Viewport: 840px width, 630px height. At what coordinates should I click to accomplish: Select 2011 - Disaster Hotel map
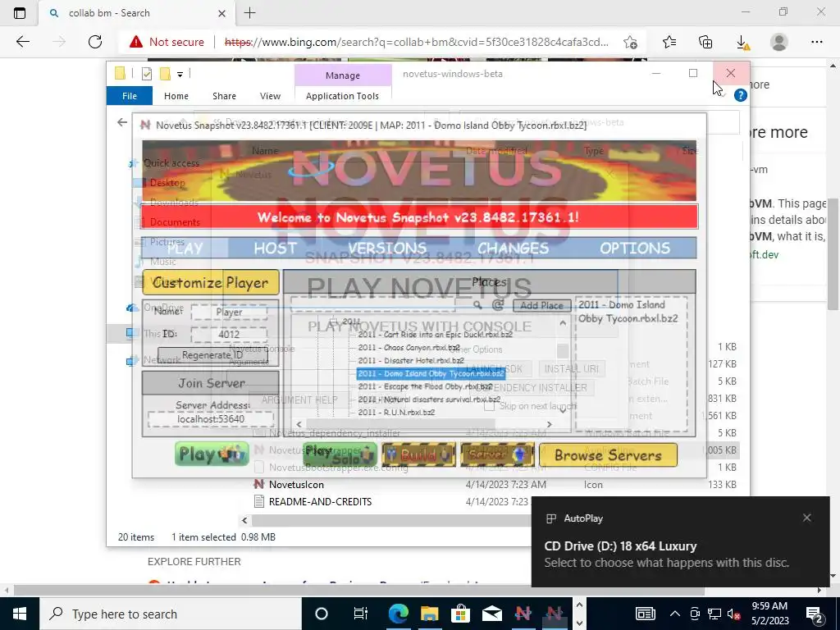click(x=411, y=361)
